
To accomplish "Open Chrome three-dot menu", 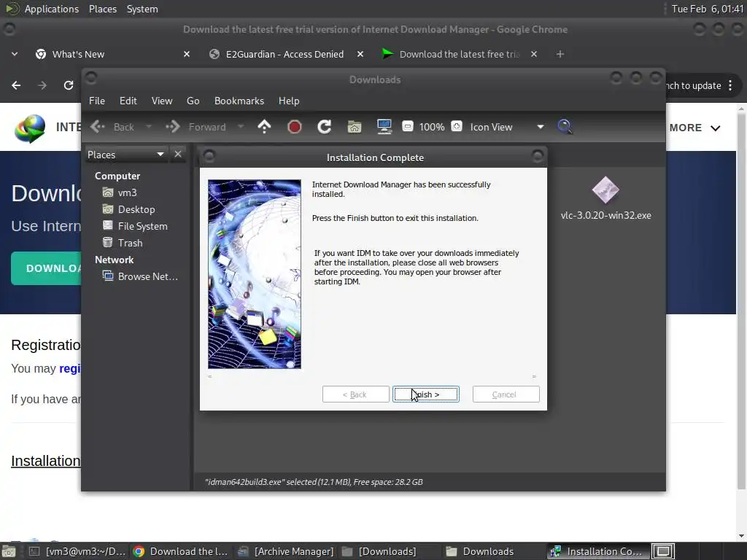I will pyautogui.click(x=730, y=86).
